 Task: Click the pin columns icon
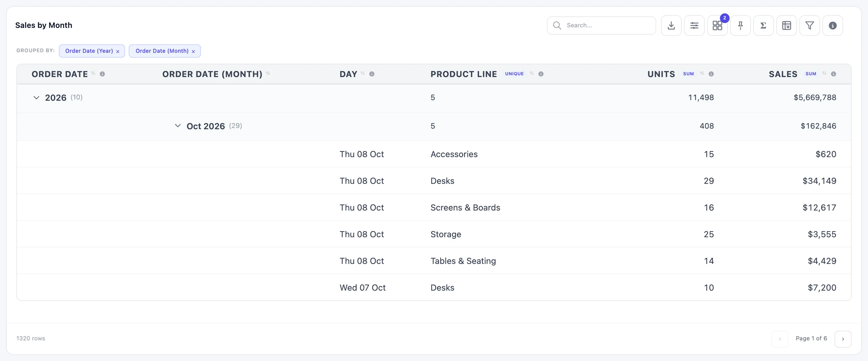(740, 25)
